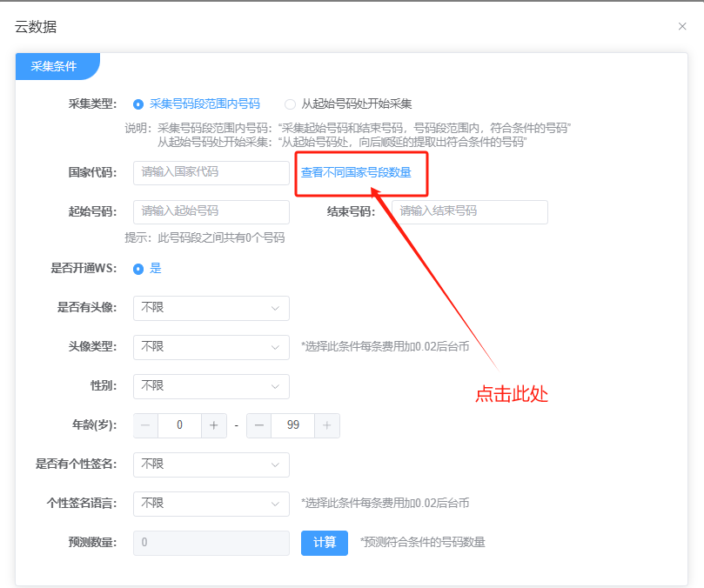Image resolution: width=704 pixels, height=588 pixels.
Task: Click hint text 此号码段之间共有0个号码
Action: pyautogui.click(x=221, y=237)
